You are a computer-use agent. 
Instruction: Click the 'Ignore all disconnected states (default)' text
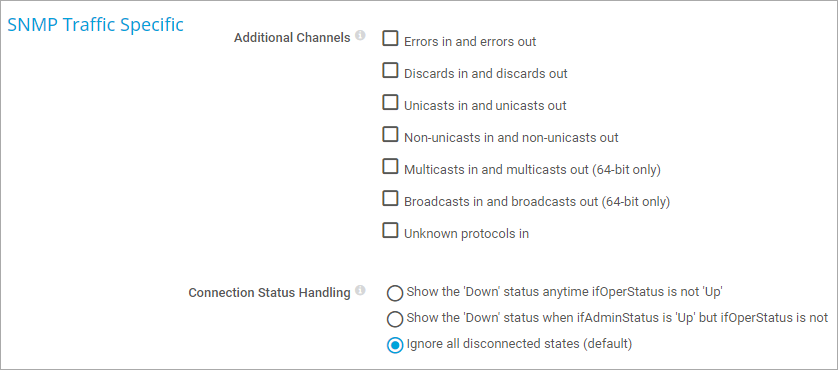519,343
